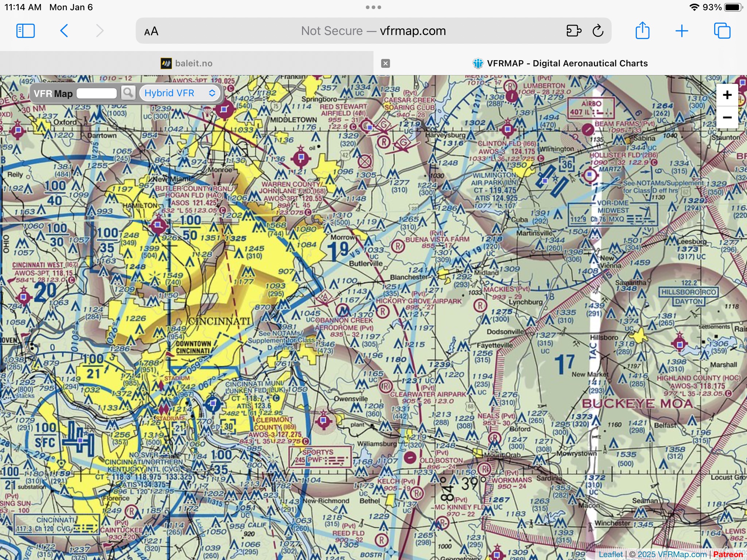Click the HAMILTON city label
Image resolution: width=747 pixels, height=560 pixels.
point(140,206)
